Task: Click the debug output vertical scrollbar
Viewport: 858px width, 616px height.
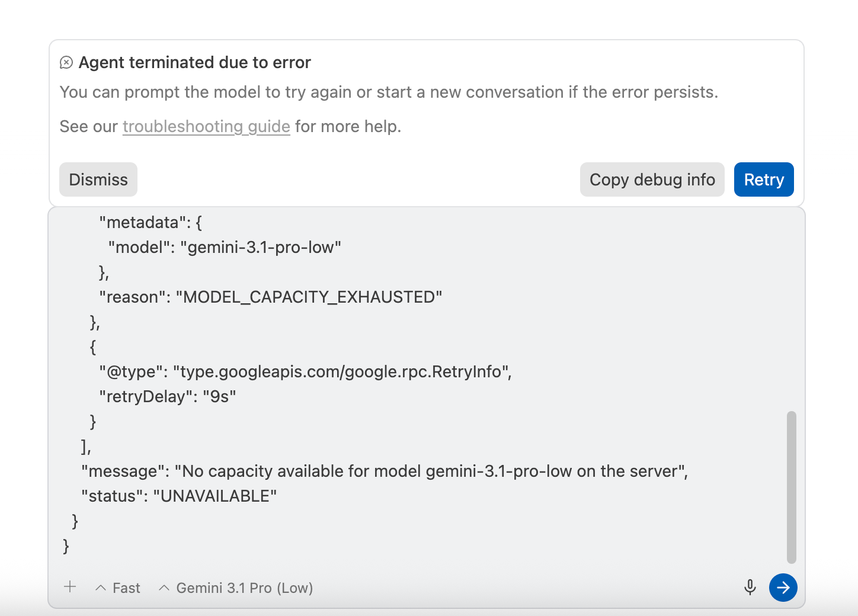Action: click(792, 487)
